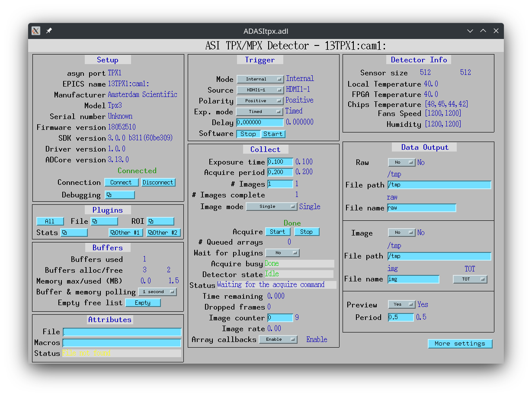Click the firmware version '18052510'
Viewport: 532px width, 397px height.
(x=122, y=127)
